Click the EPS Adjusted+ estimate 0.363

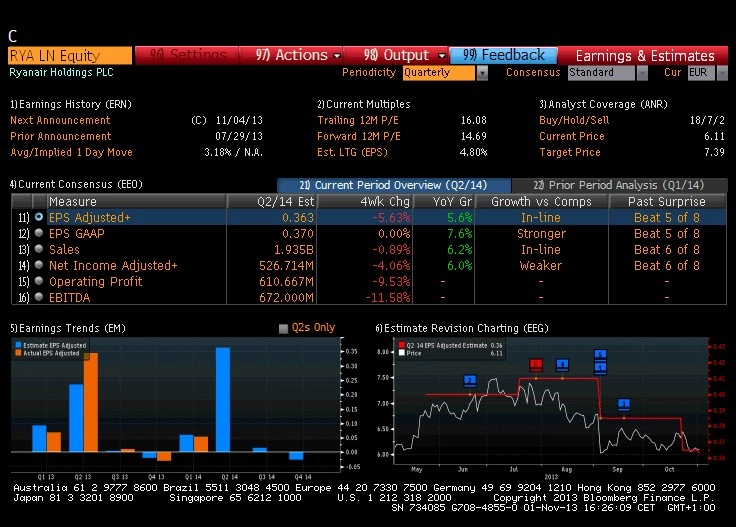click(298, 217)
